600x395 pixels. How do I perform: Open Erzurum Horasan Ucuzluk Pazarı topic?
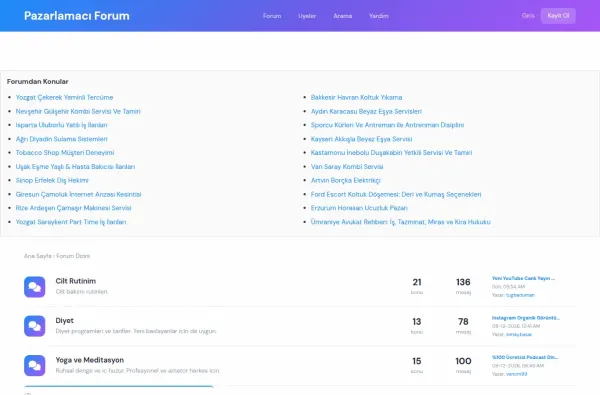(359, 208)
